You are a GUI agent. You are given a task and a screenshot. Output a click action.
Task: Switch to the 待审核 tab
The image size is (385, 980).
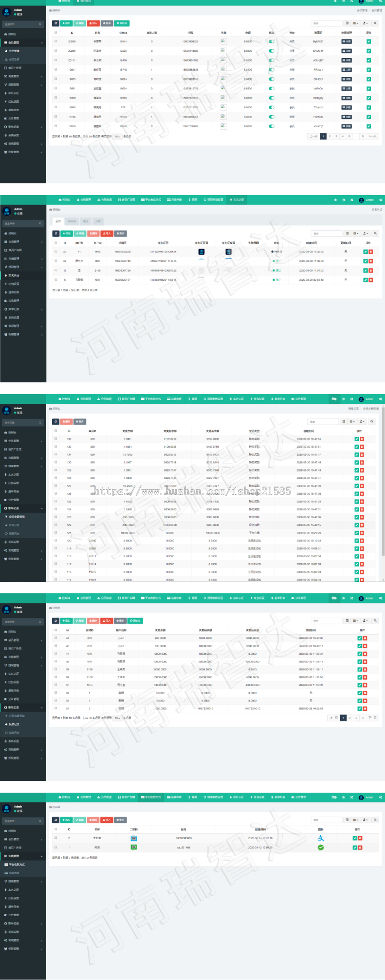(71, 221)
